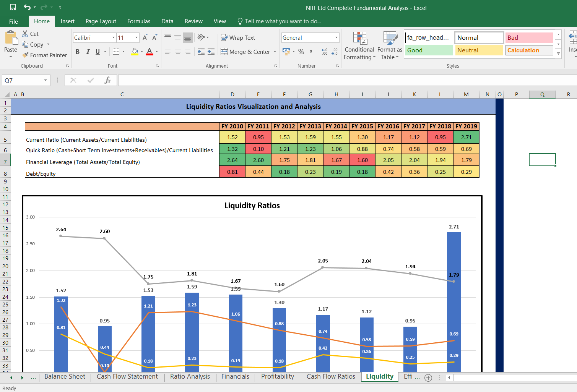The width and height of the screenshot is (577, 392).
Task: Click Merge & Center button
Action: (x=245, y=52)
